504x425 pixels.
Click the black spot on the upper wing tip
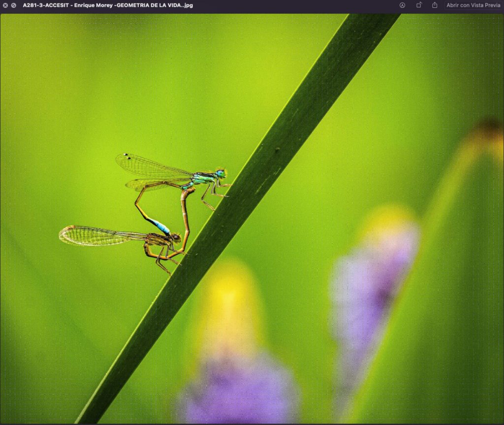tap(126, 155)
